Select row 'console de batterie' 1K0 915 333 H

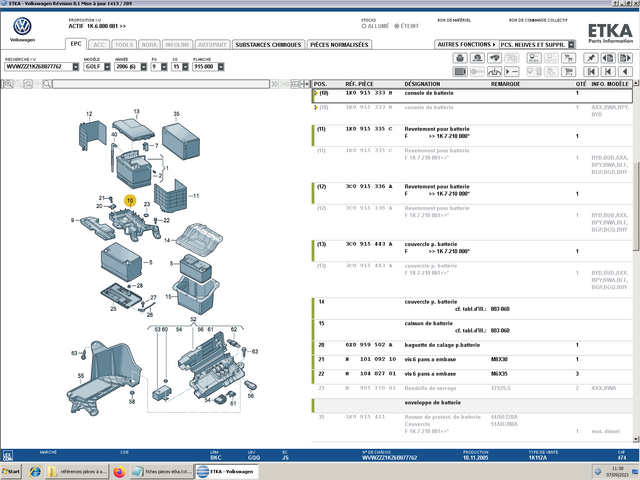[x=472, y=96]
